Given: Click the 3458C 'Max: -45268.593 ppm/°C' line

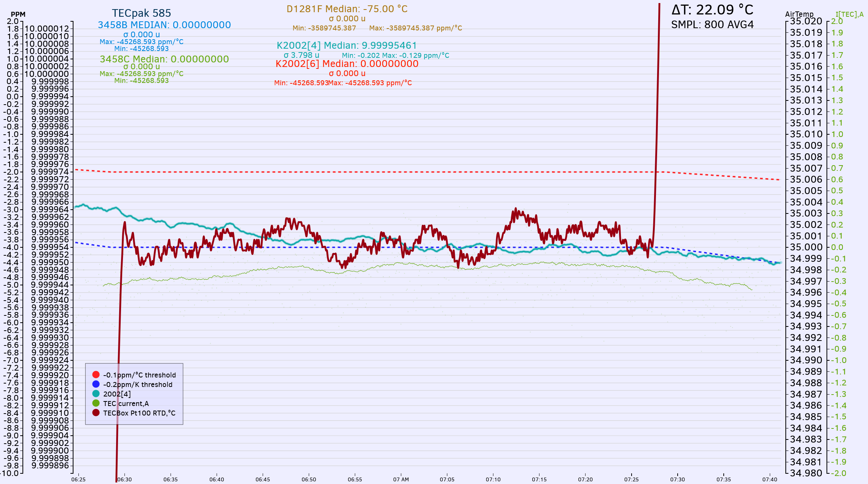Looking at the screenshot, I should [x=142, y=74].
